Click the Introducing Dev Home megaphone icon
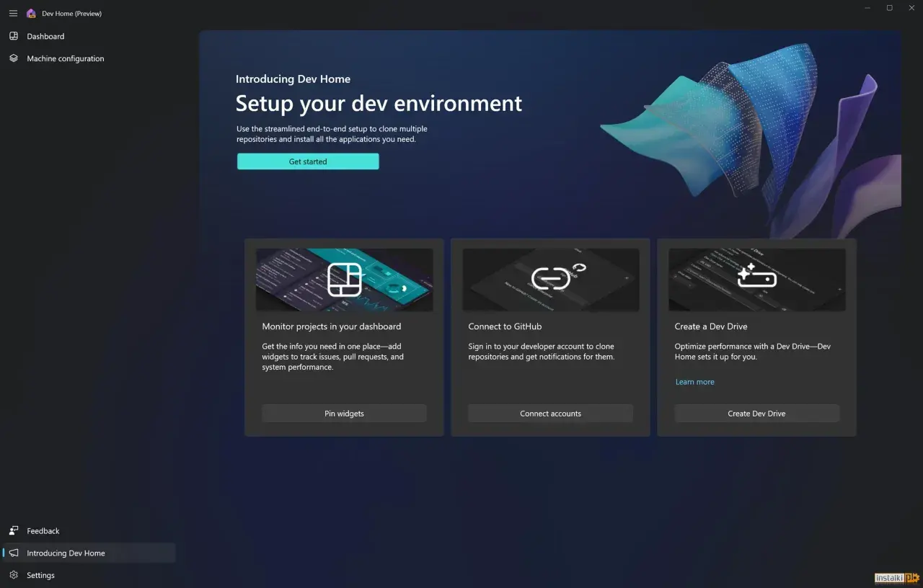 (14, 553)
